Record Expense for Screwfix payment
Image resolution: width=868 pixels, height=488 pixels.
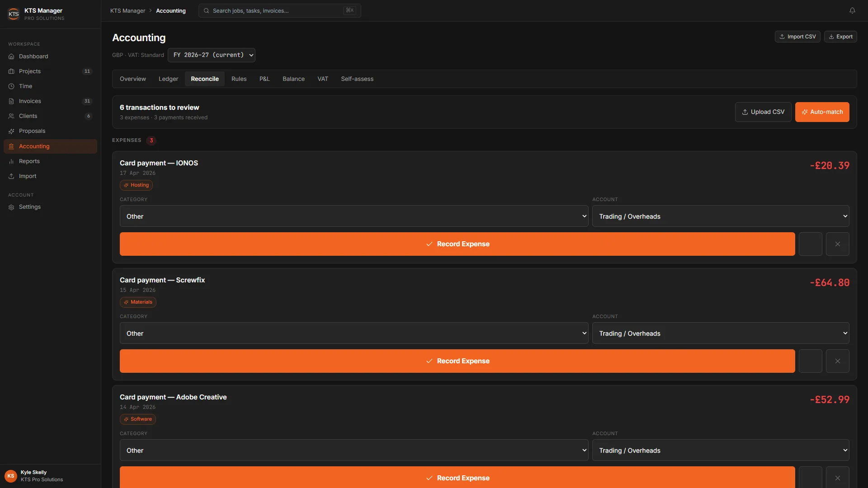click(x=457, y=361)
